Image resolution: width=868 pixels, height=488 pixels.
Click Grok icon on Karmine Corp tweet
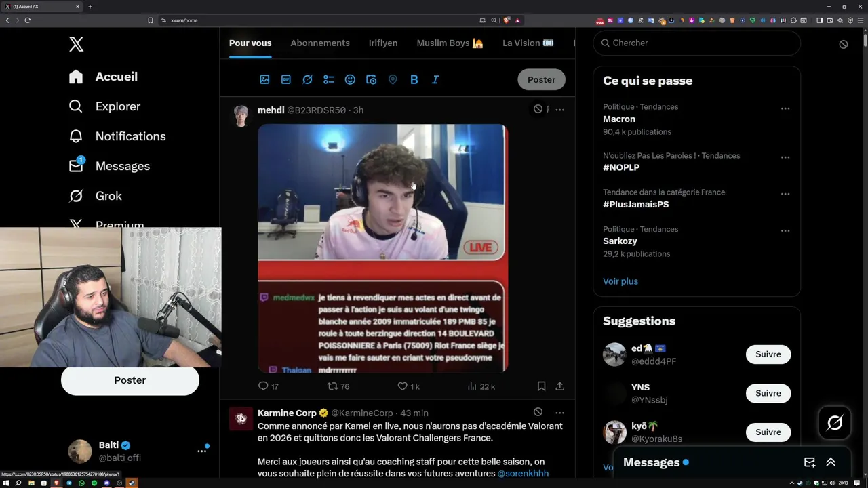[x=538, y=412]
